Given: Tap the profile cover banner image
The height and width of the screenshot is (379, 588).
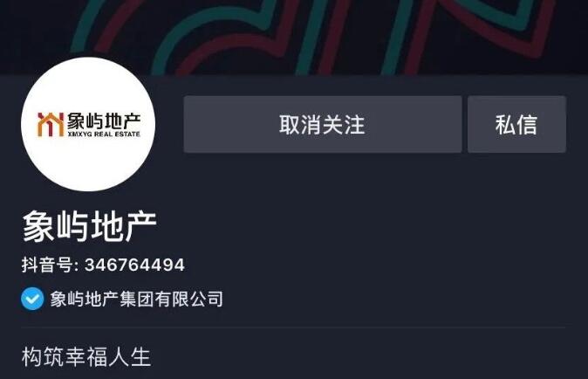Looking at the screenshot, I should coord(294,38).
